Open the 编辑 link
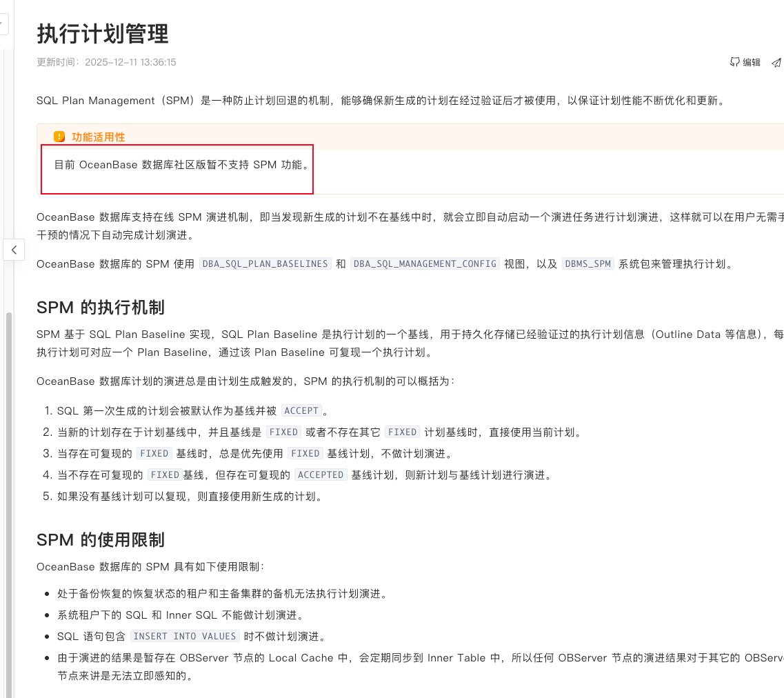784x698 pixels. 751,62
